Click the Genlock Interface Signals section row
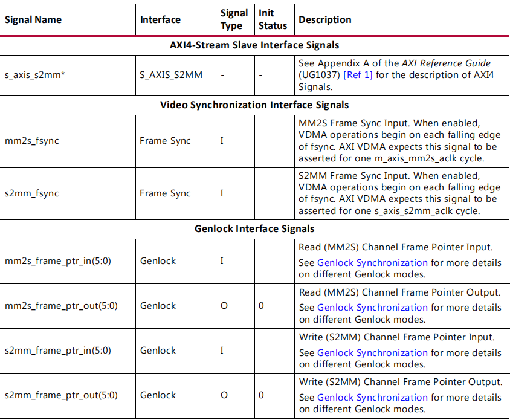510x420 pixels. 255,229
